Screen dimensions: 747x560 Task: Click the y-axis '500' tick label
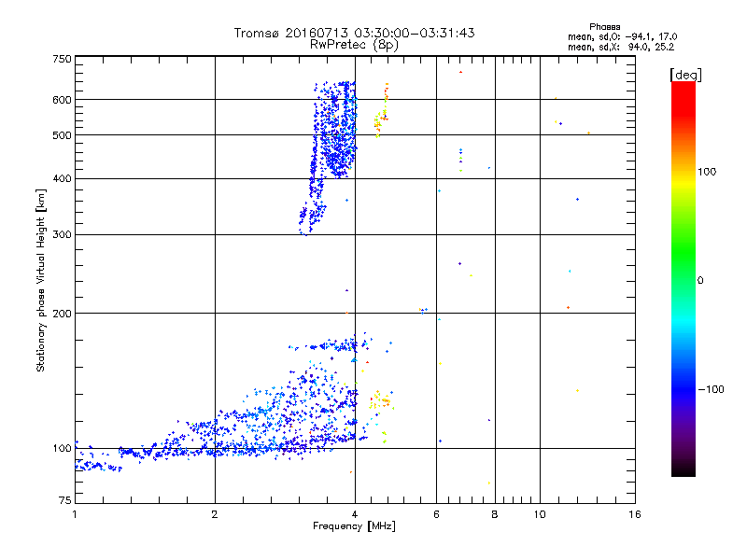[63, 135]
